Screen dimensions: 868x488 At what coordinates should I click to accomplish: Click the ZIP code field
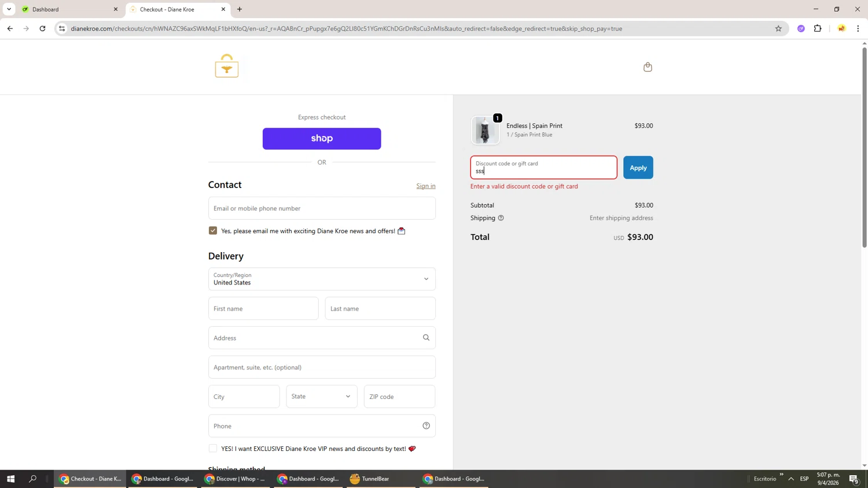click(399, 397)
